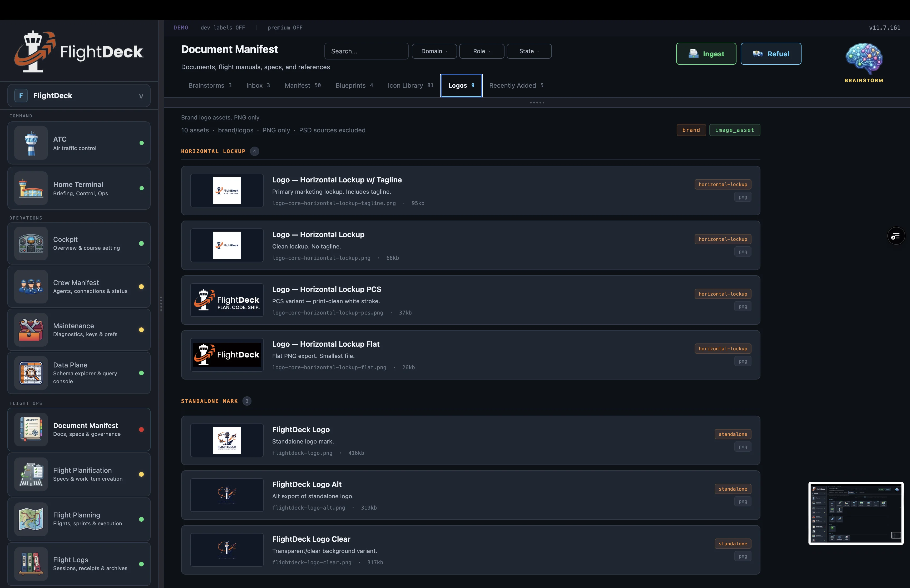910x588 pixels.
Task: Click the Refuel button
Action: (771, 53)
